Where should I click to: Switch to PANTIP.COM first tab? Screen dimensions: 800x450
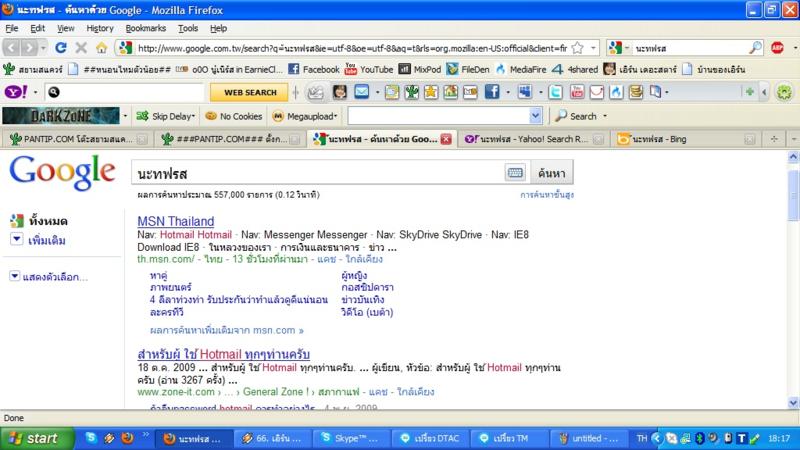(77, 139)
